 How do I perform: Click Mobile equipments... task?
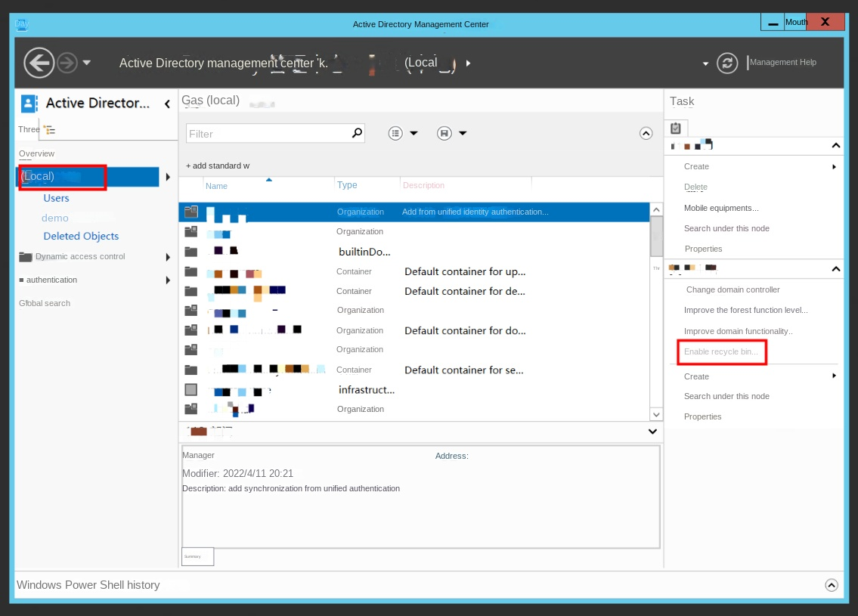pos(721,208)
